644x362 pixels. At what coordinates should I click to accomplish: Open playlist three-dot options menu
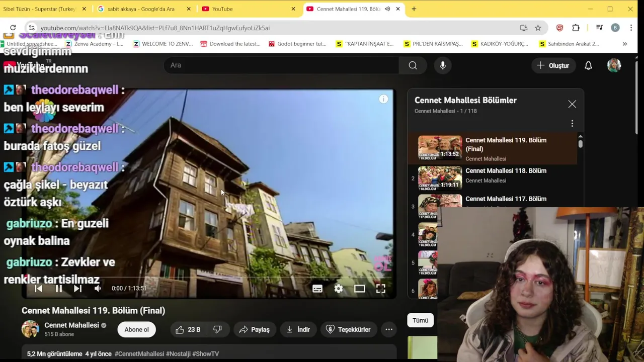click(572, 124)
